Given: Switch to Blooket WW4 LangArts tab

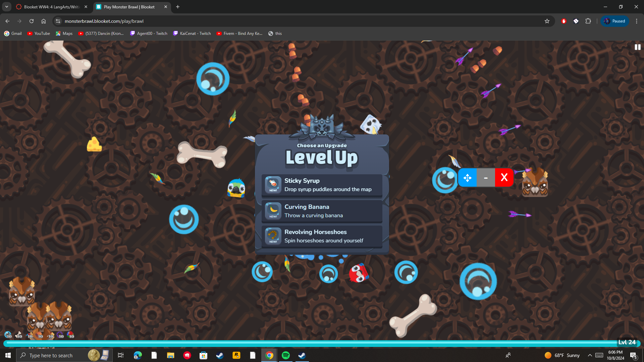Looking at the screenshot, I should (x=52, y=7).
